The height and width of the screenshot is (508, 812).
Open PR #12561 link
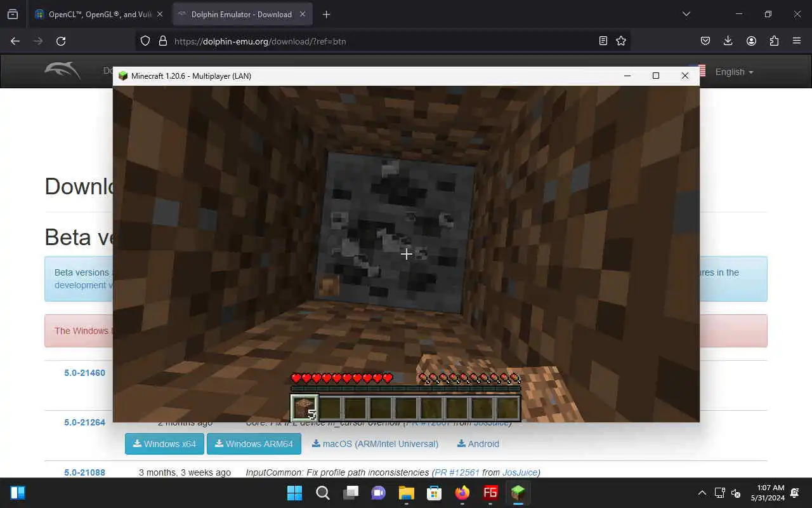[457, 472]
